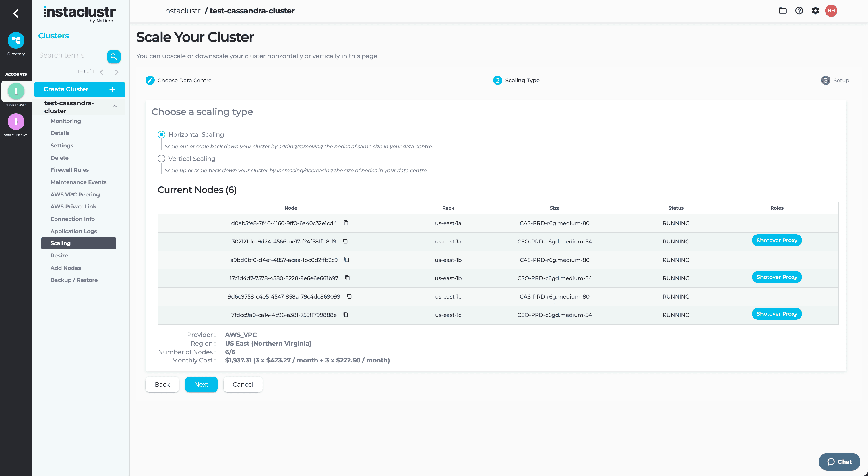Click the Instaclustr Pr account avatar
This screenshot has width=868, height=476.
point(16,122)
